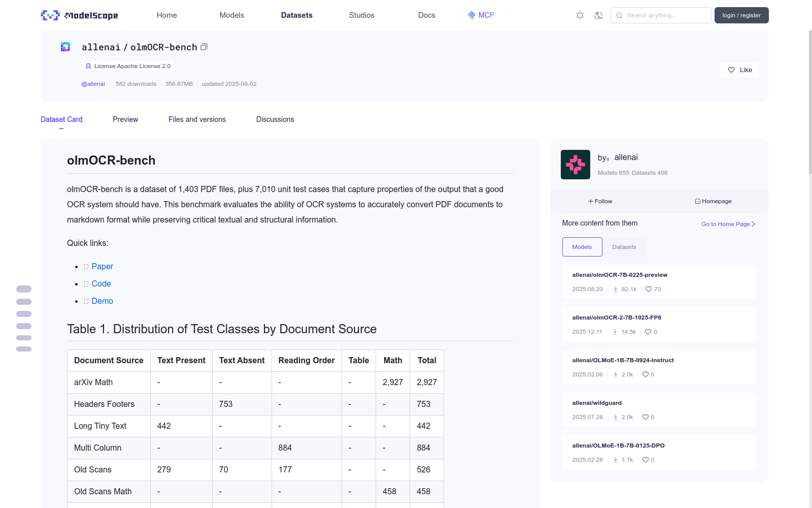Click the heart icon on Like
812x508 pixels.
[x=731, y=70]
